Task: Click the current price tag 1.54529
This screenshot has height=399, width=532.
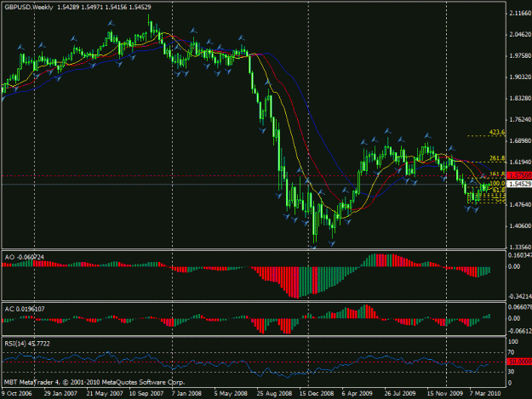Action: pos(519,184)
